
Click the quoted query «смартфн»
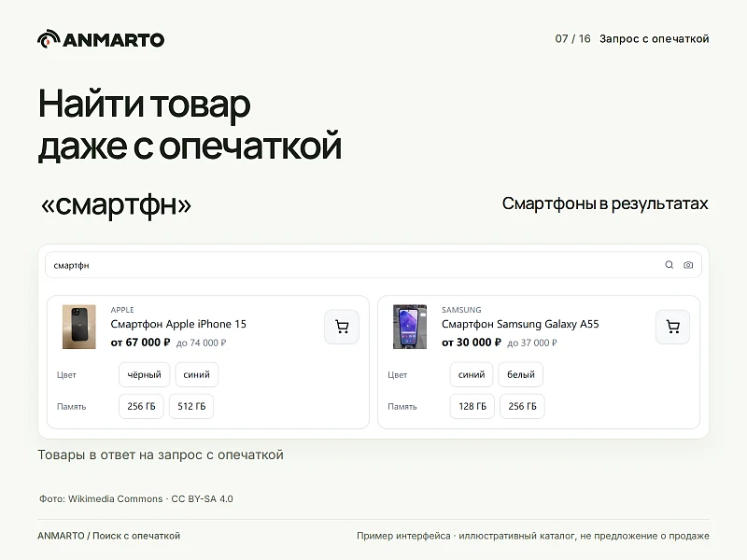tap(116, 205)
